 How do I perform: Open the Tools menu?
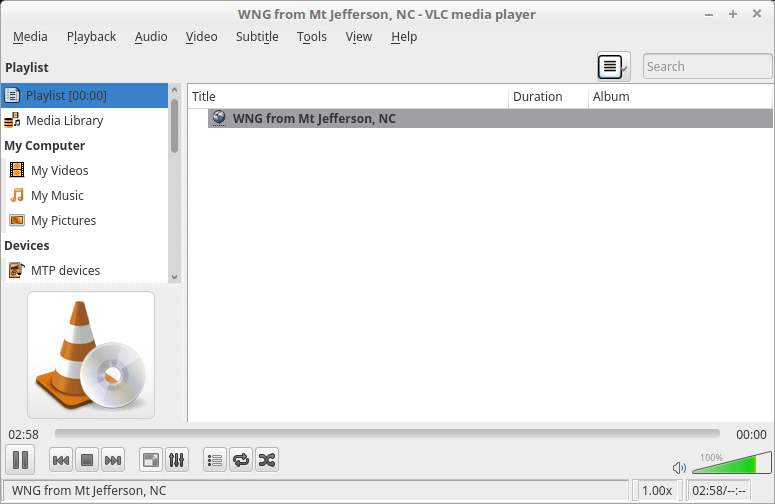pos(312,37)
